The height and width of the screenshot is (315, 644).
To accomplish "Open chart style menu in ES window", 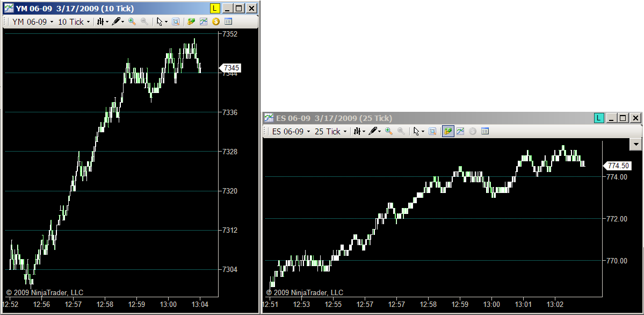I will [x=357, y=131].
